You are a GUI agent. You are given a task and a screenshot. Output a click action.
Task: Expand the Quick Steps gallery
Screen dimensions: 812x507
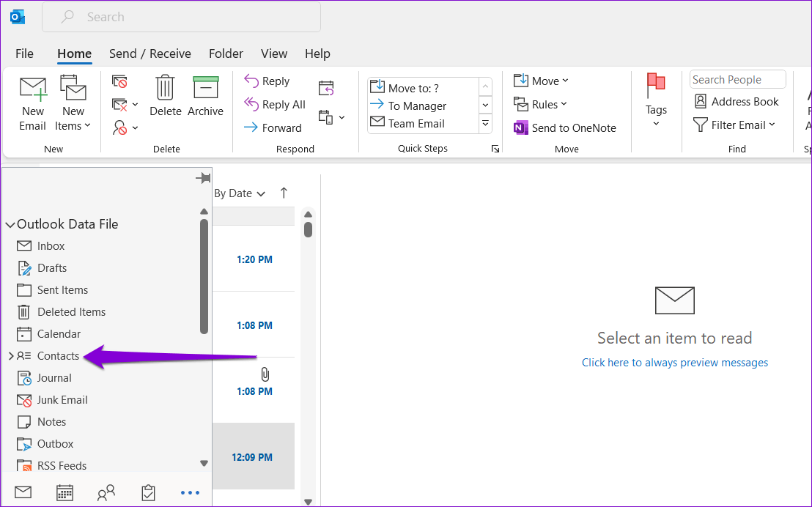pyautogui.click(x=485, y=123)
